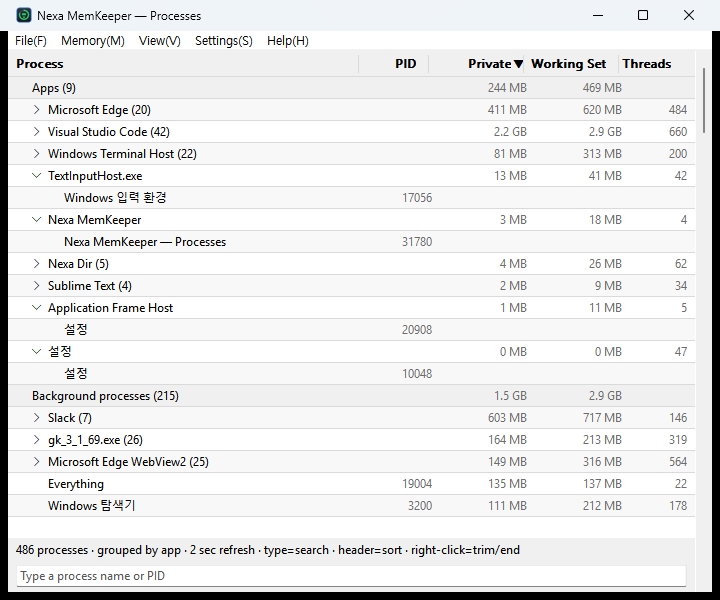
Task: Expand the Windows Terminal Host (22) group
Action: pyautogui.click(x=37, y=154)
